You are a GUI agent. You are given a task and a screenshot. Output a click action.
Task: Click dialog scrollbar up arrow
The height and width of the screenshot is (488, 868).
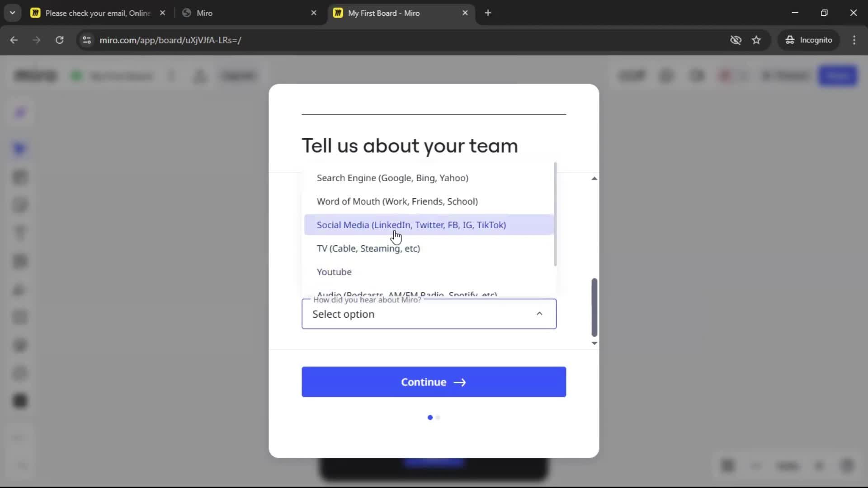click(x=594, y=178)
